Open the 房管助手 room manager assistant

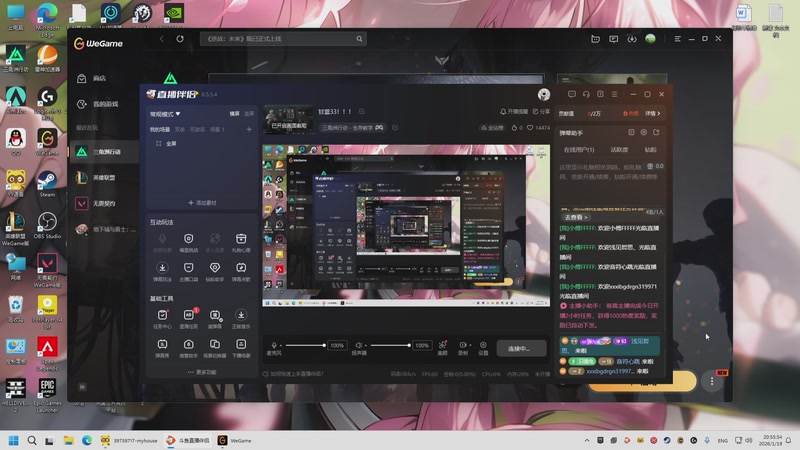point(189,348)
